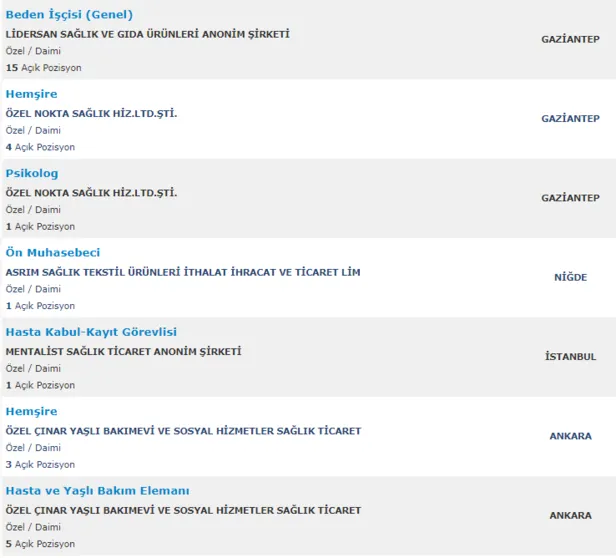Select the NİĞDE location label
Viewport: 616px width, 558px height.
(x=570, y=277)
